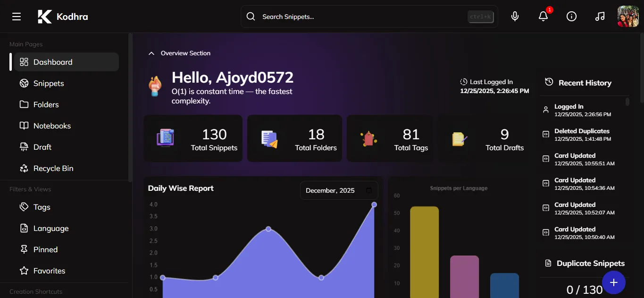Collapse the Overview Section chevron
Image resolution: width=644 pixels, height=298 pixels.
pos(151,53)
